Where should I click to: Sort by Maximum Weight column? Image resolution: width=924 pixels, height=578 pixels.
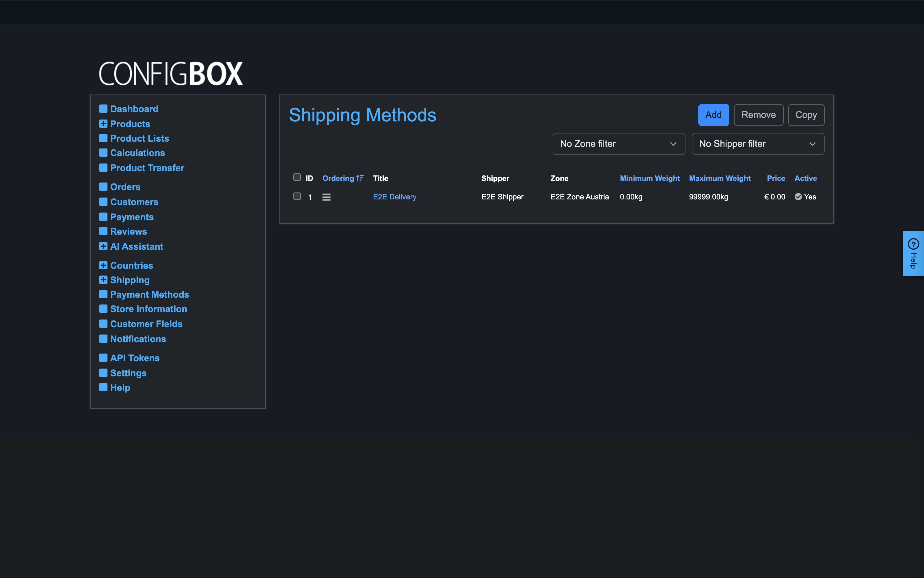[720, 178]
